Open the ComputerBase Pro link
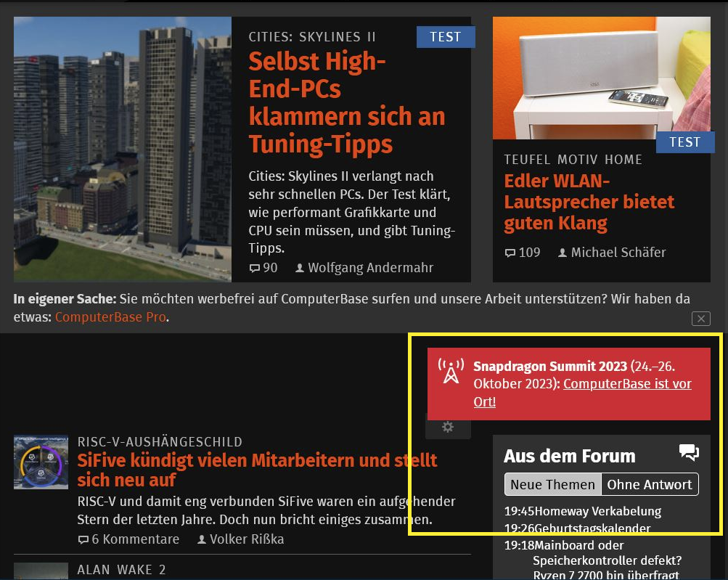The image size is (728, 580). [110, 317]
